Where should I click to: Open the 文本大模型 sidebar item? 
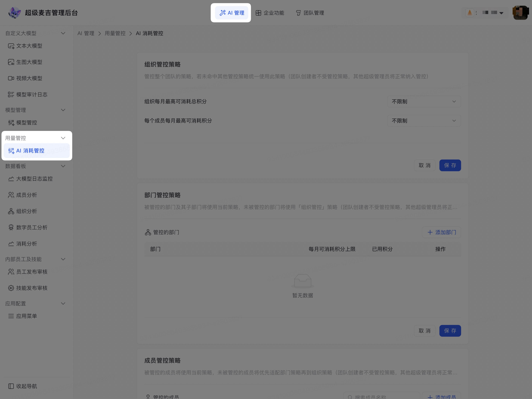coord(37,46)
